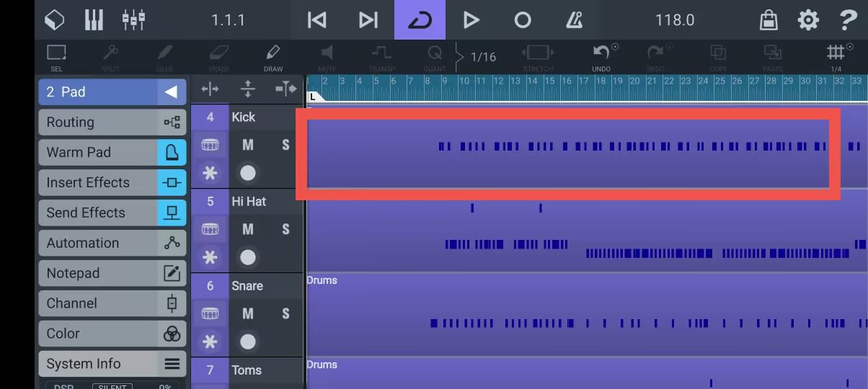Open the Notepad section
868x389 pixels.
[112, 274]
